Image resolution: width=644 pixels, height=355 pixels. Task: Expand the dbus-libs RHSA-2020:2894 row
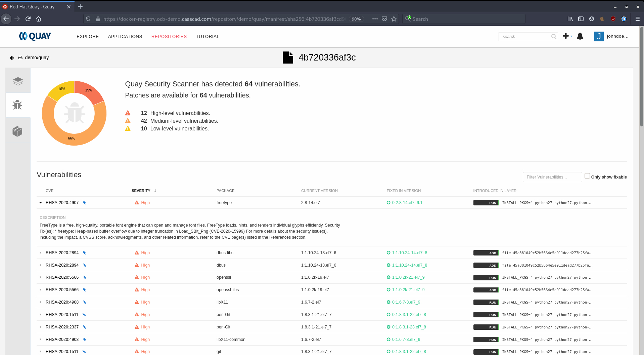click(x=41, y=253)
